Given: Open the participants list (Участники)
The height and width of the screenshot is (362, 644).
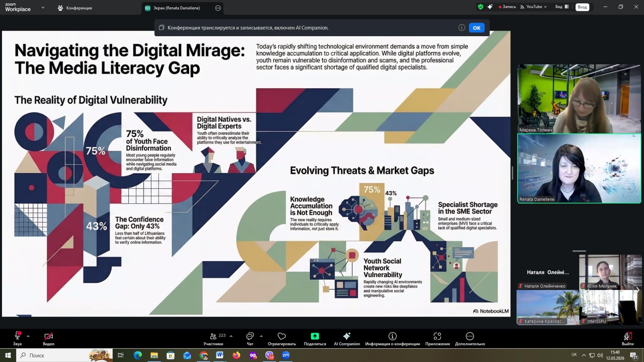Looking at the screenshot, I should (214, 339).
